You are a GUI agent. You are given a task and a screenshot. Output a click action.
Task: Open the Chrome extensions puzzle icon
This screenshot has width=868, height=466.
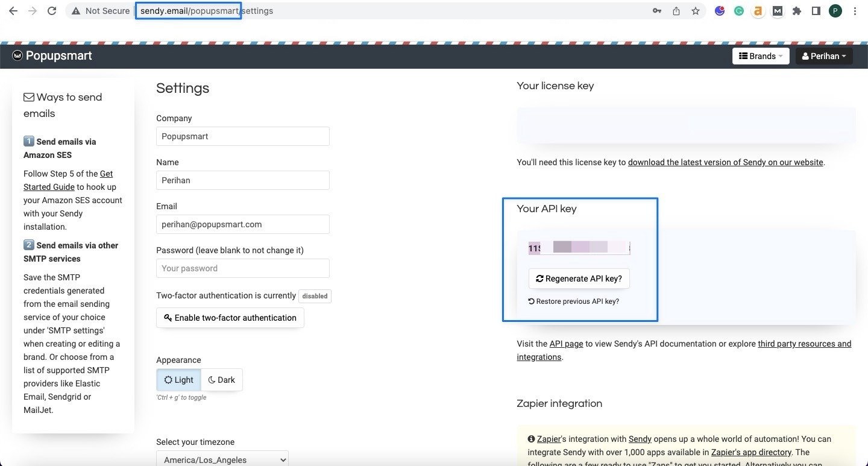[797, 10]
